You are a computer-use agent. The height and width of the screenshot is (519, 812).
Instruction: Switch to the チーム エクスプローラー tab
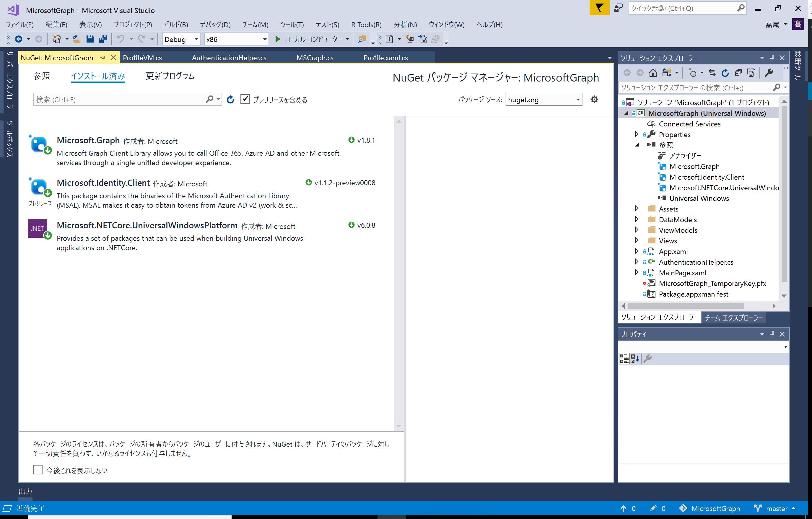coord(733,317)
